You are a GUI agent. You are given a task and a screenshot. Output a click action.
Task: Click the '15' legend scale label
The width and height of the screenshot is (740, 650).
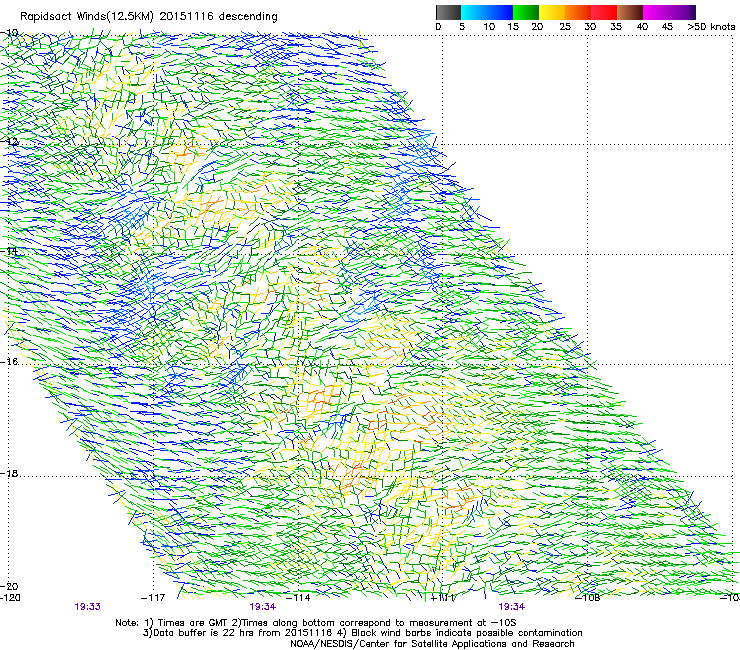tap(513, 26)
